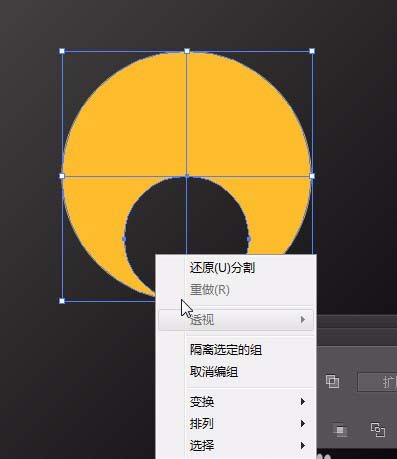Click the bottom-left corner bounding box handle
Image resolution: width=397 pixels, height=459 pixels.
(x=62, y=301)
